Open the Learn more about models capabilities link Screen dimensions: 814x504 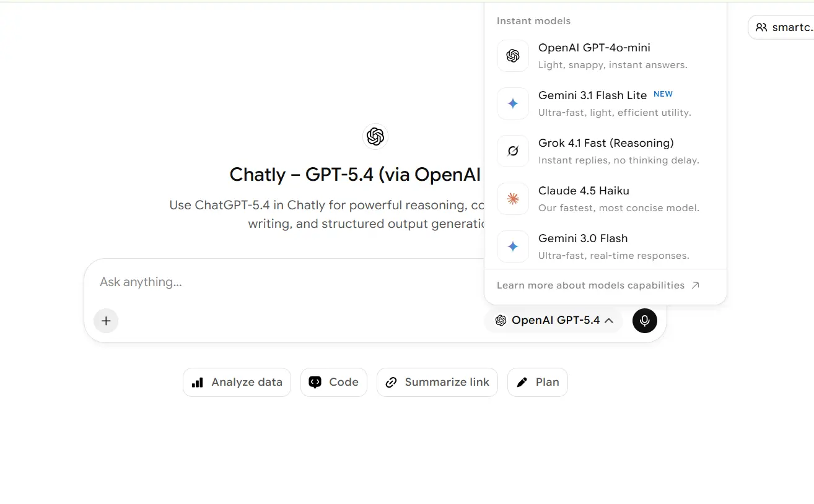click(x=598, y=285)
